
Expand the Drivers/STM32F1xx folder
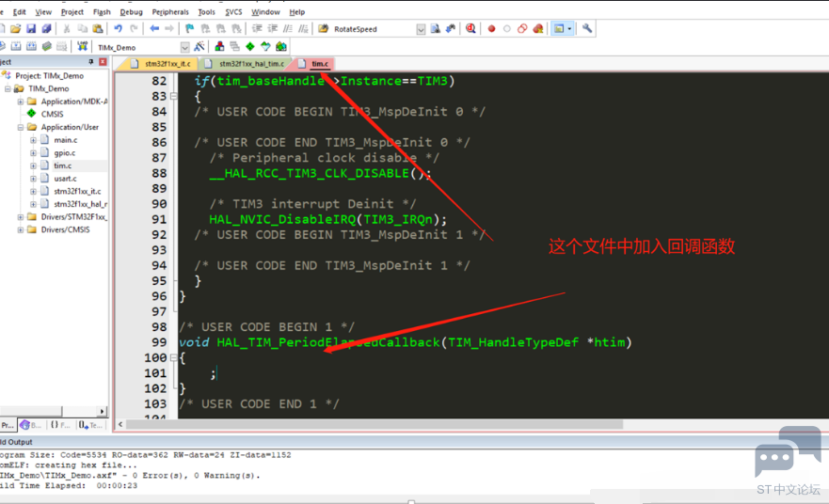[x=20, y=217]
